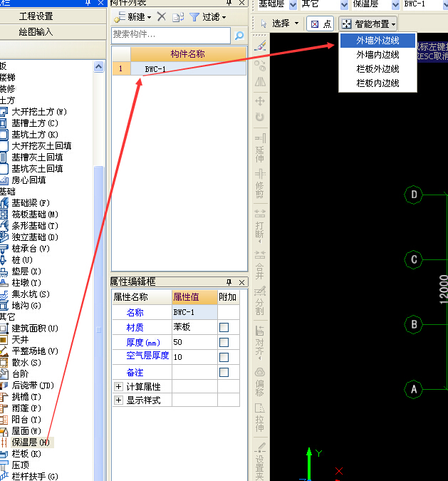The height and width of the screenshot is (481, 448).
Task: Select 房心回填 tree item
Action: [28, 180]
